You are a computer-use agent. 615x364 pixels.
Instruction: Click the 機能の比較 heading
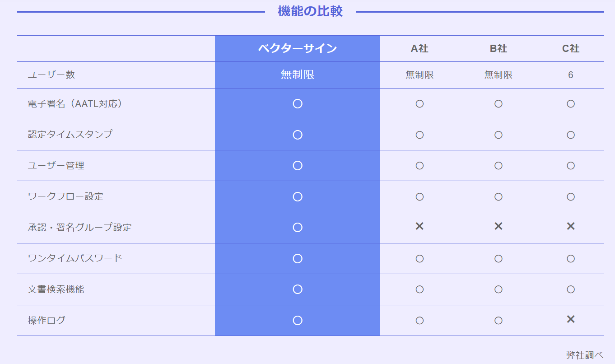[310, 12]
